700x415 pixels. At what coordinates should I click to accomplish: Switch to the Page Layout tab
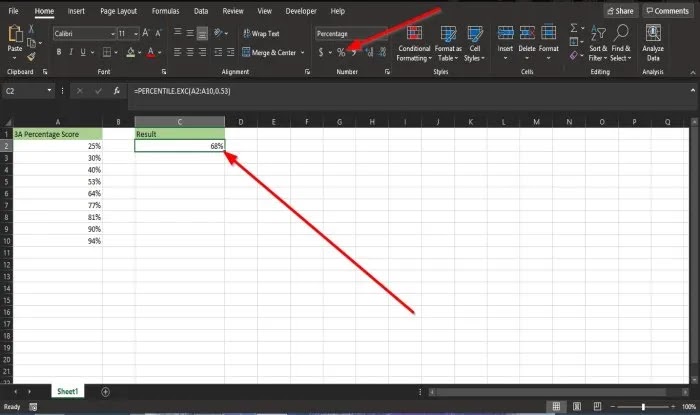click(x=118, y=11)
